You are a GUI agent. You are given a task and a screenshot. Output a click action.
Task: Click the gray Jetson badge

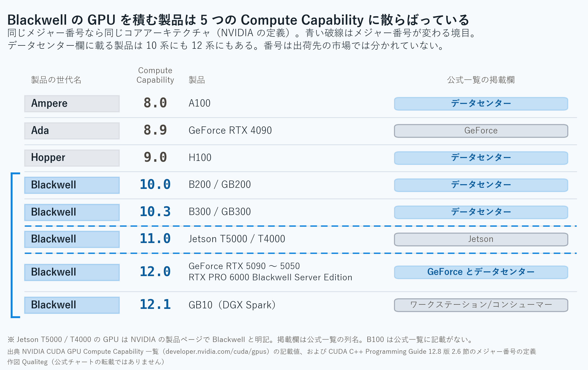tap(481, 239)
